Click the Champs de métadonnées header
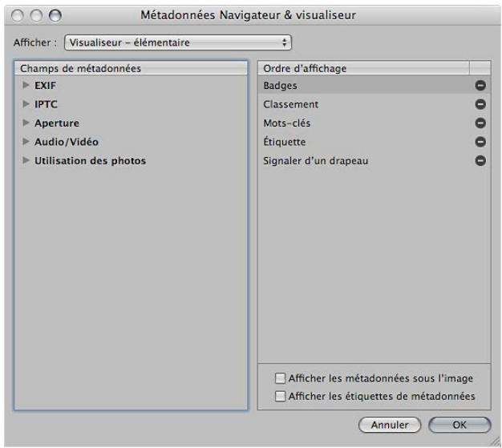502x448 pixels. tap(131, 68)
